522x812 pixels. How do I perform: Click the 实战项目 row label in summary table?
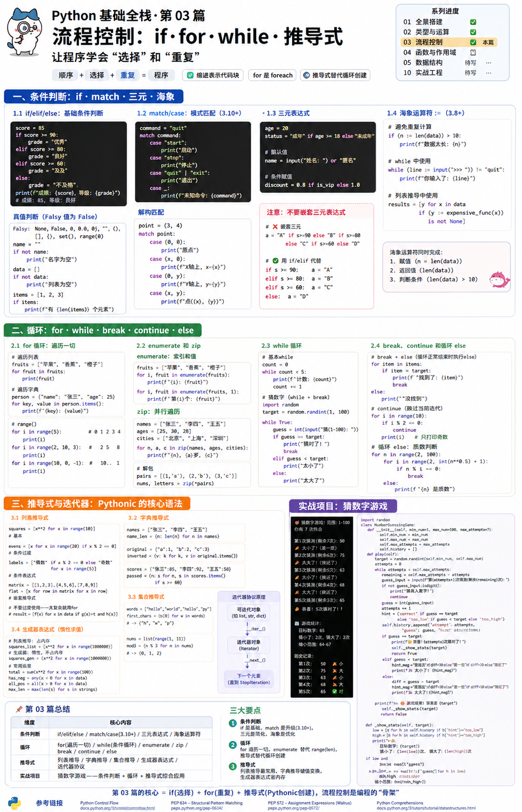pos(30,776)
